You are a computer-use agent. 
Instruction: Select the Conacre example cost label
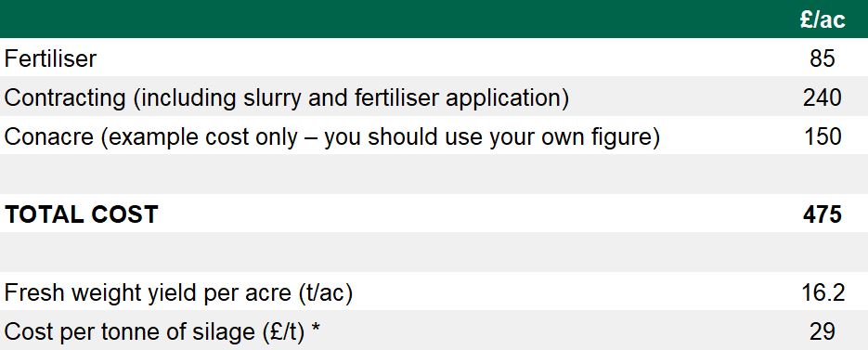point(332,136)
